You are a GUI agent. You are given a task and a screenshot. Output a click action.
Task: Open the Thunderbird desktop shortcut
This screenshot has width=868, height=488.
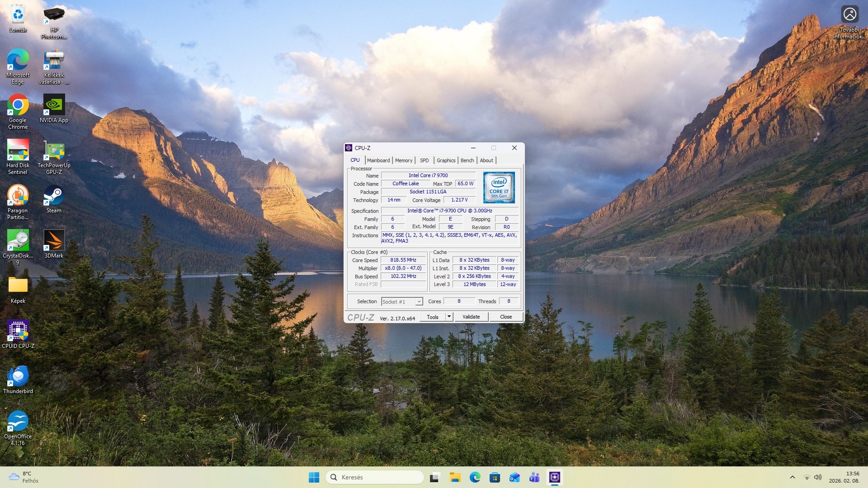point(18,377)
